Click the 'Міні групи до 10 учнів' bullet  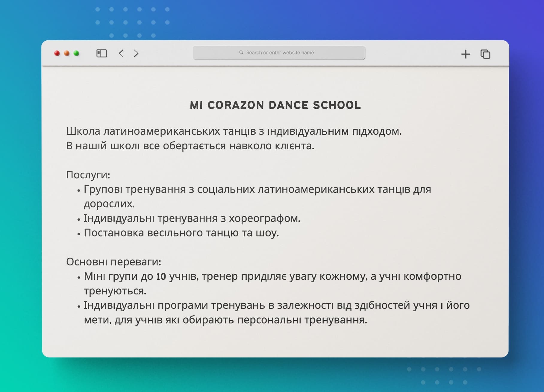272,276
